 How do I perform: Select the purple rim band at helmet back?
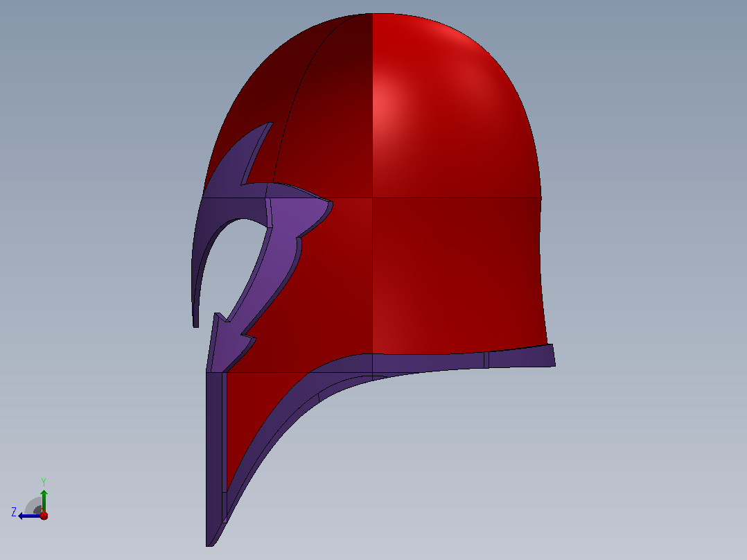click(522, 358)
